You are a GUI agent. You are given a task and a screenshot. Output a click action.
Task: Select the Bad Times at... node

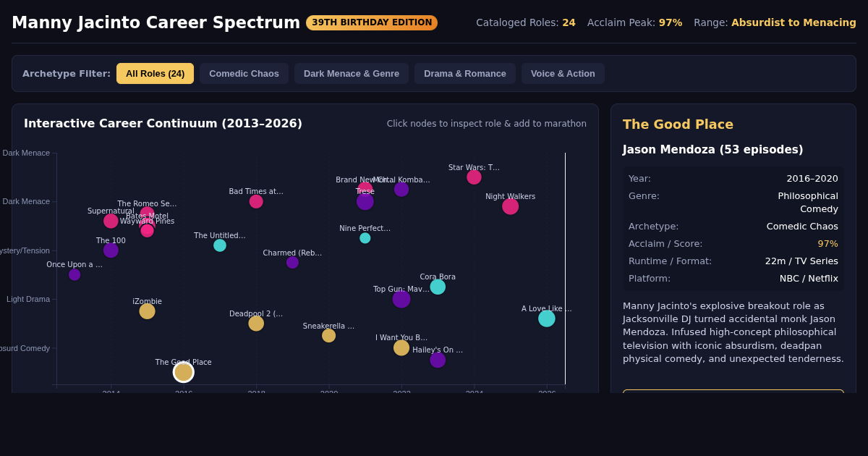256,201
